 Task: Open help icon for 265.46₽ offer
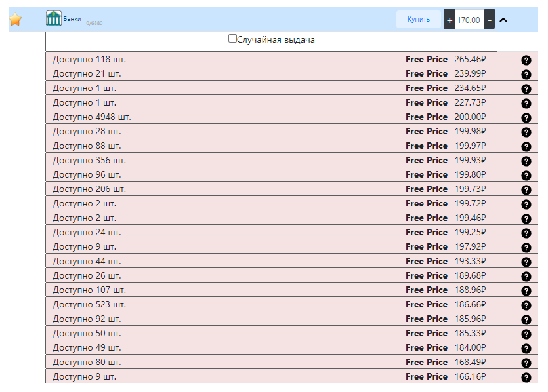tap(526, 60)
